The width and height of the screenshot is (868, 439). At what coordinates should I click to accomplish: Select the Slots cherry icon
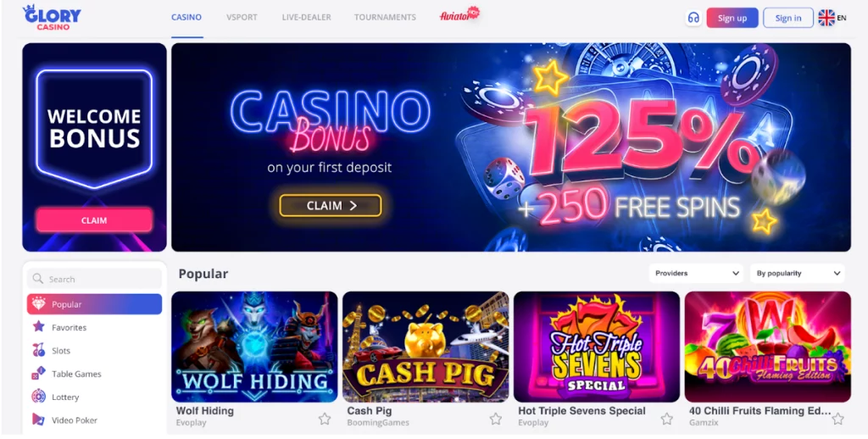(38, 350)
